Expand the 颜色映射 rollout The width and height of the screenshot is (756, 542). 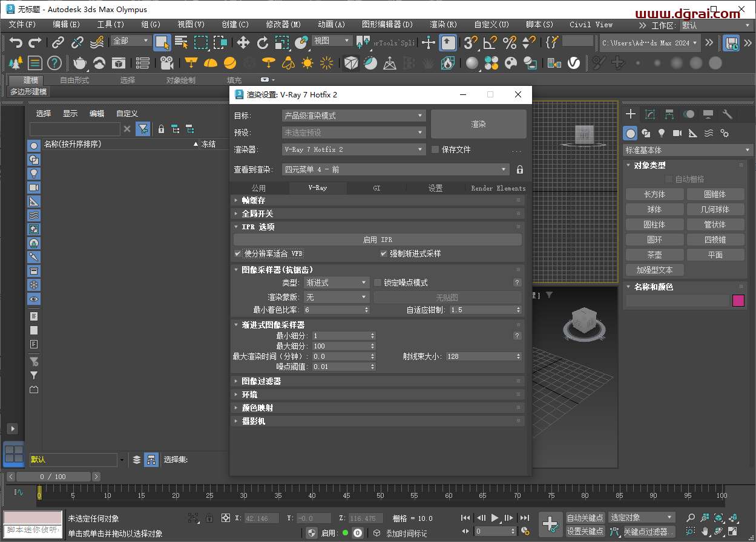378,408
